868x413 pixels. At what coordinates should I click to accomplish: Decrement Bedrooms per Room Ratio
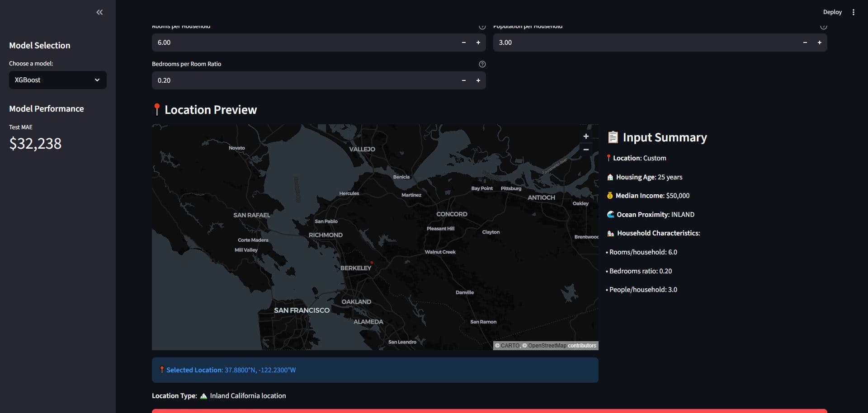(x=463, y=80)
